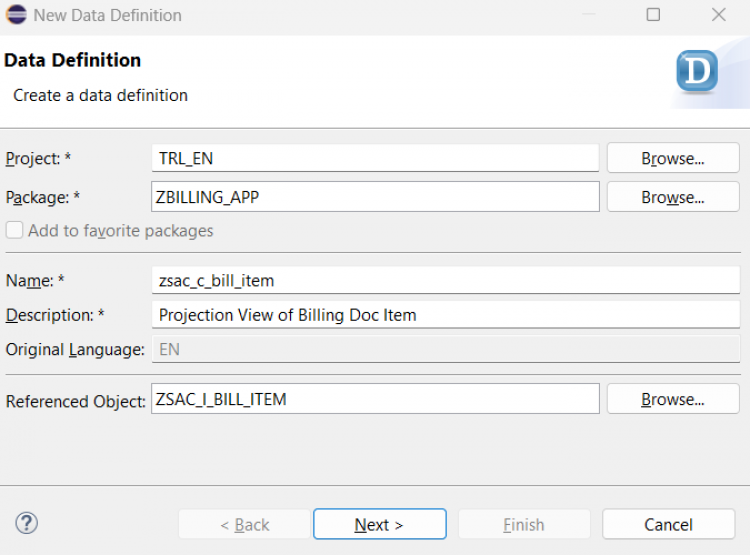The width and height of the screenshot is (750, 555).
Task: Click the disabled Back button
Action: [244, 524]
